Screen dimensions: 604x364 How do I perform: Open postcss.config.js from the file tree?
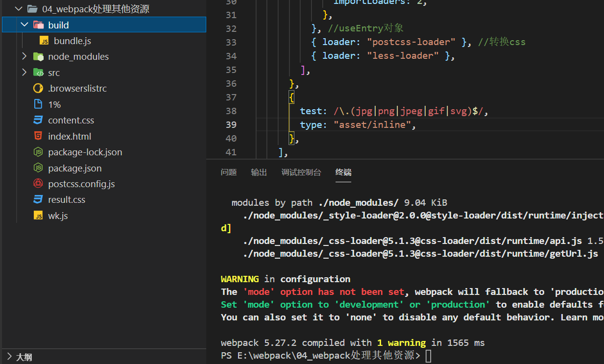[x=81, y=184]
